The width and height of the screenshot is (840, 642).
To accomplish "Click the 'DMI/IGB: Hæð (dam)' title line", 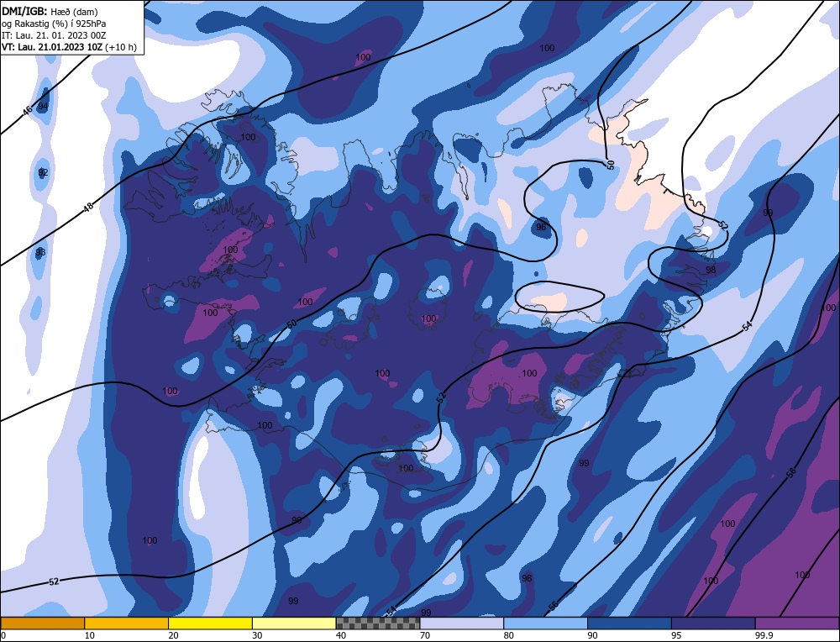I will pos(50,11).
